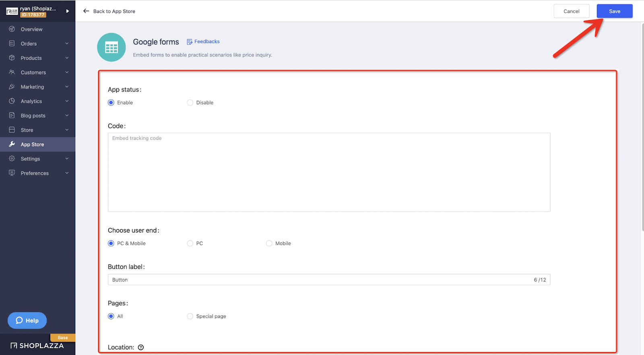Image resolution: width=644 pixels, height=355 pixels.
Task: Go to App Store sidebar item
Action: 37,144
